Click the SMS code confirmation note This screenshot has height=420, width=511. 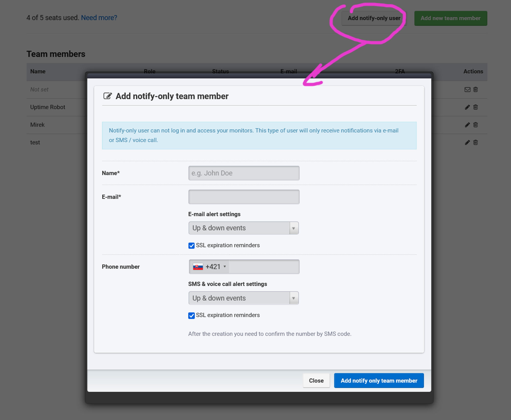[270, 334]
